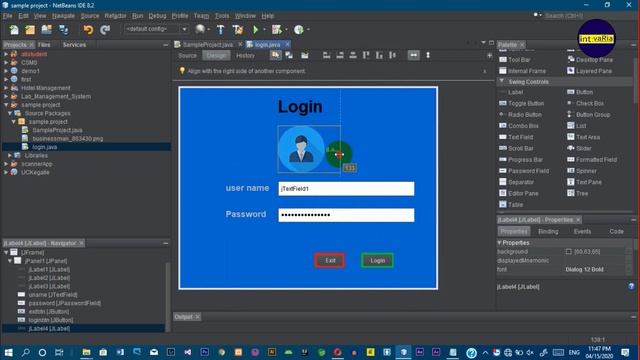Image resolution: width=640 pixels, height=360 pixels.
Task: Collapse the Swing Controls palette section
Action: click(x=502, y=82)
